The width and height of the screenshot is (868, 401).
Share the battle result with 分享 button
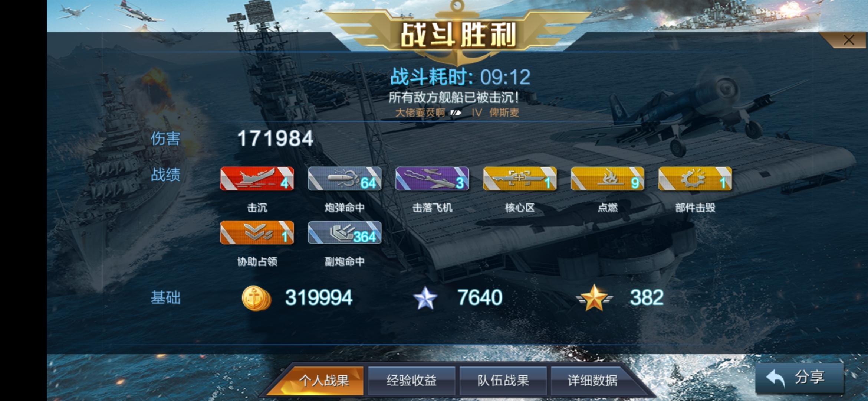click(799, 378)
